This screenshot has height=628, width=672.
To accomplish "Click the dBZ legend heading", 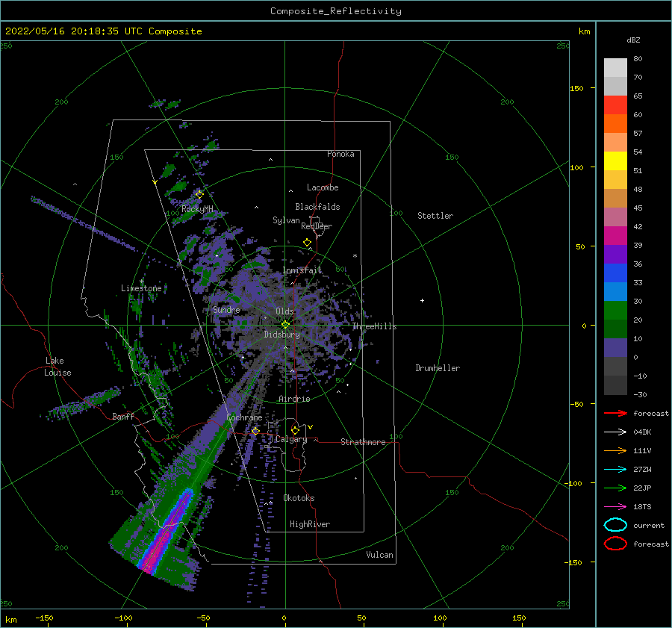I will (633, 40).
